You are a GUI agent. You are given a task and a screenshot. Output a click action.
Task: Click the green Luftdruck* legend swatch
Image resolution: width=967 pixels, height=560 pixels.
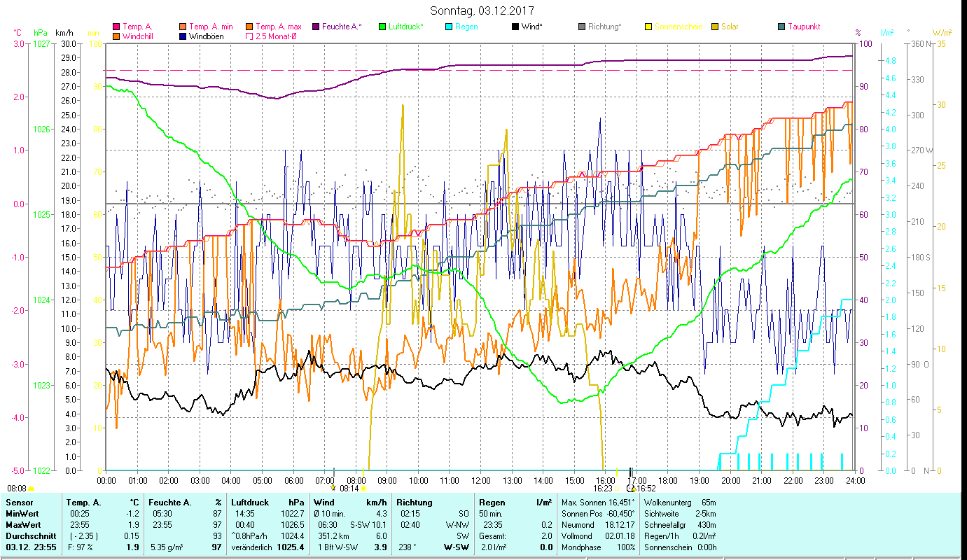382,27
